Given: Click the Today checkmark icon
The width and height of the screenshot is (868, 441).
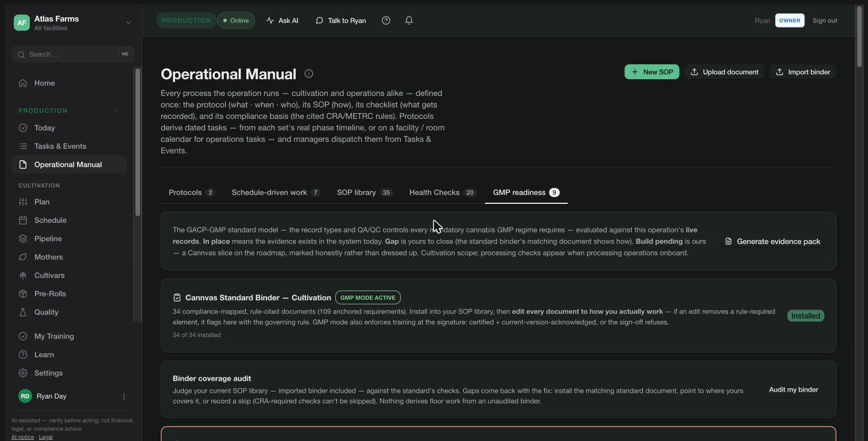Looking at the screenshot, I should 23,128.
